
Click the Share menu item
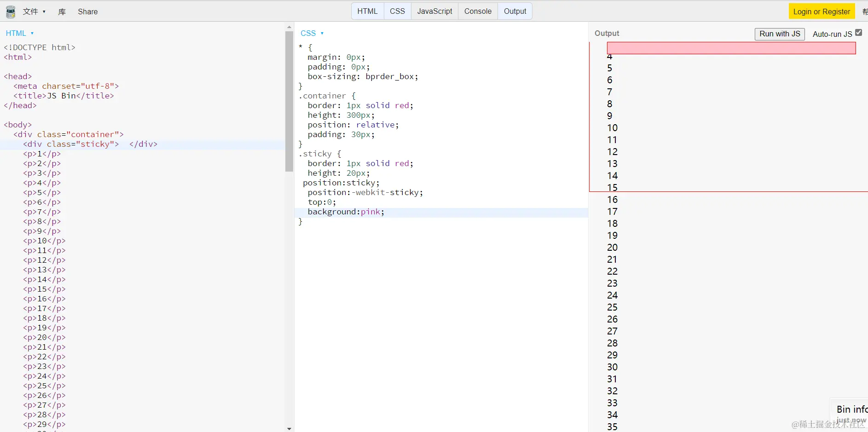88,12
